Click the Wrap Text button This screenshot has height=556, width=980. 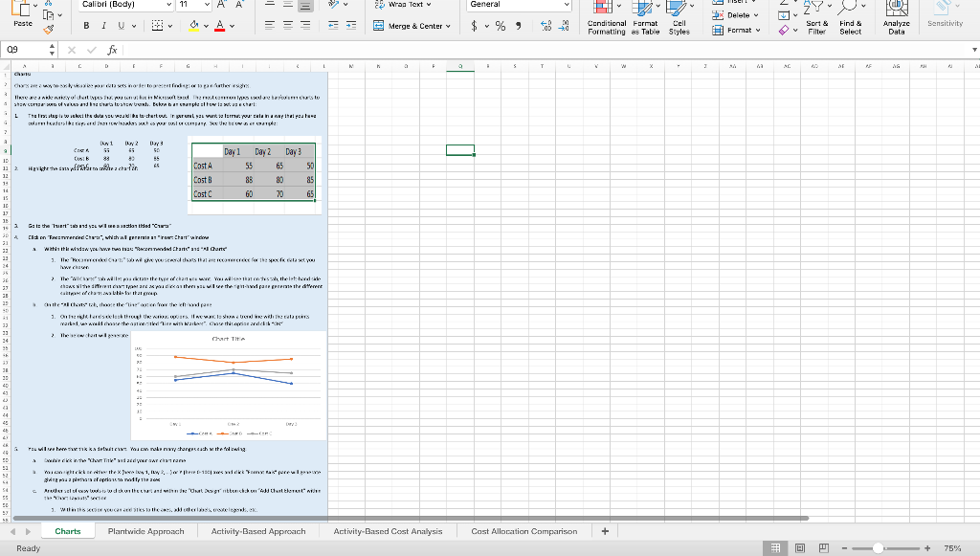click(403, 5)
